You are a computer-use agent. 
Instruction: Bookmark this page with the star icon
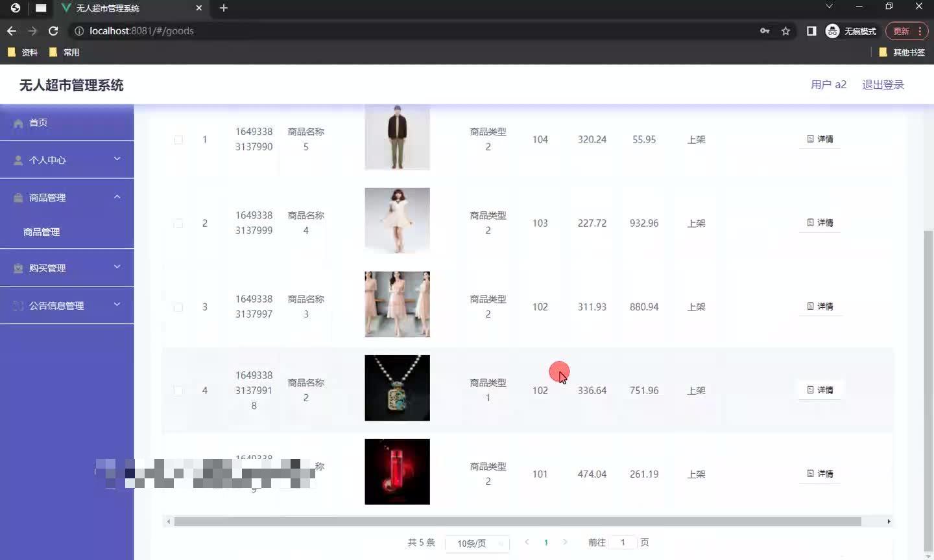coord(785,30)
